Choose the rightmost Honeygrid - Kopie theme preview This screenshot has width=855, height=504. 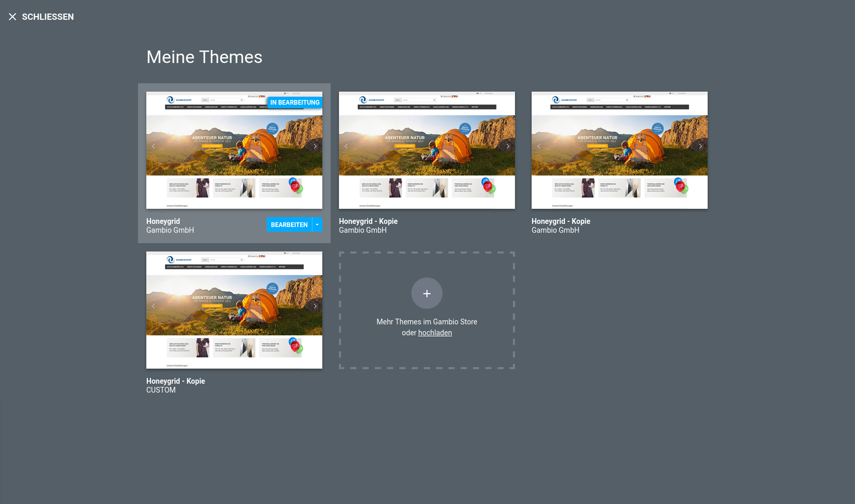coord(620,150)
